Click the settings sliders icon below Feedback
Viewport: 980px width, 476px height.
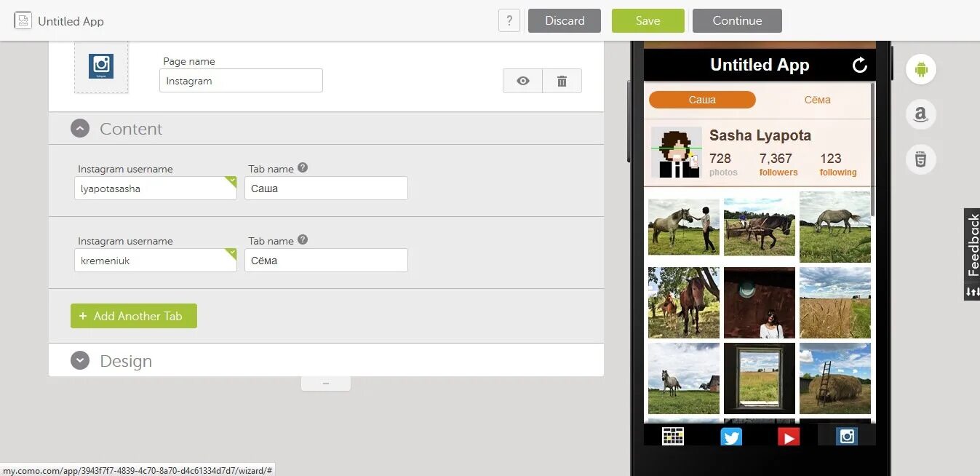pos(973,292)
